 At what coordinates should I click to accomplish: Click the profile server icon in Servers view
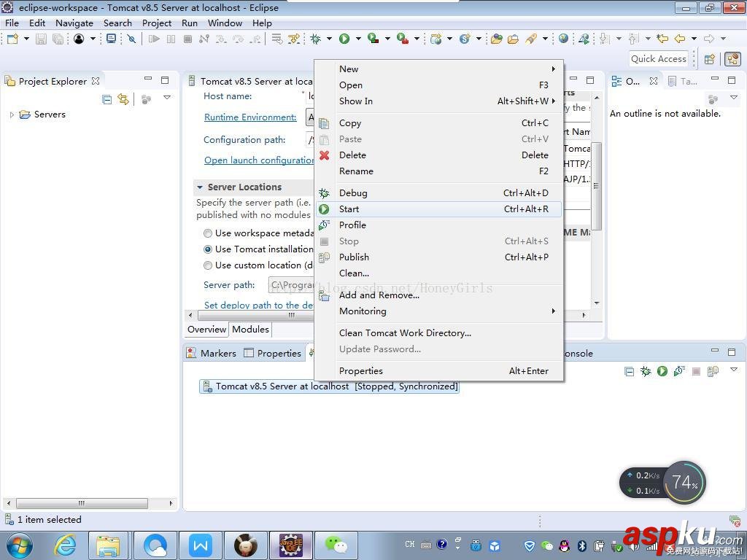(679, 371)
